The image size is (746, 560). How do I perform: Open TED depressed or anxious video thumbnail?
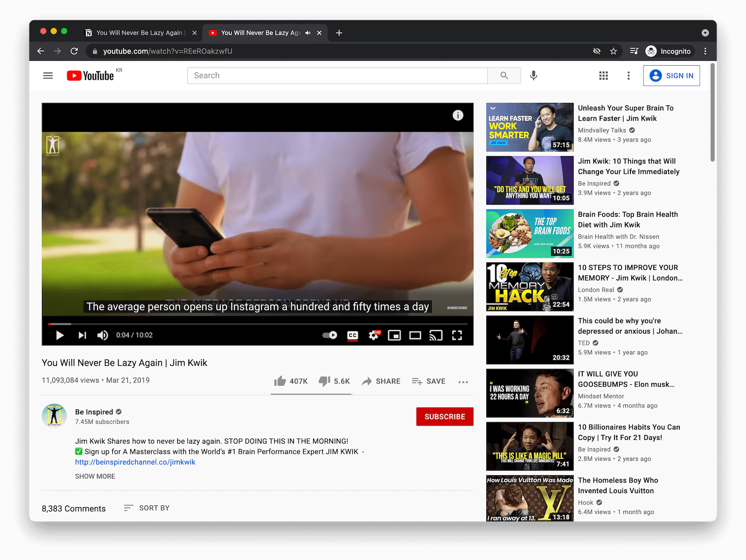(530, 340)
